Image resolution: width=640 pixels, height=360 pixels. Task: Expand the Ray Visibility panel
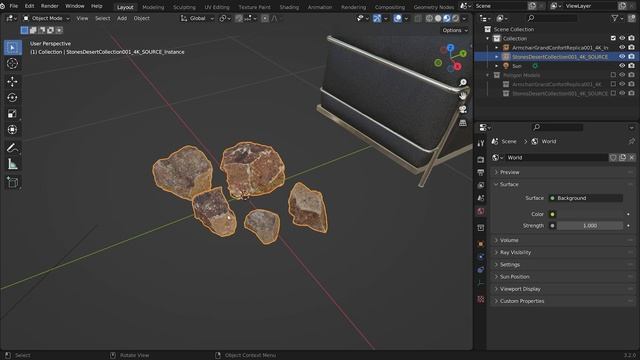click(562, 252)
